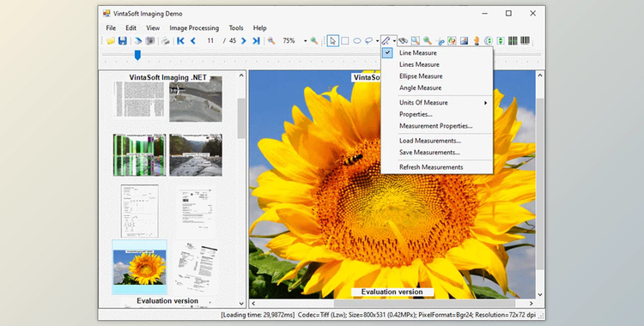Viewport: 644px width, 326px height.
Task: Click image viewer horizontal scrollbar thumb
Action: point(424,304)
